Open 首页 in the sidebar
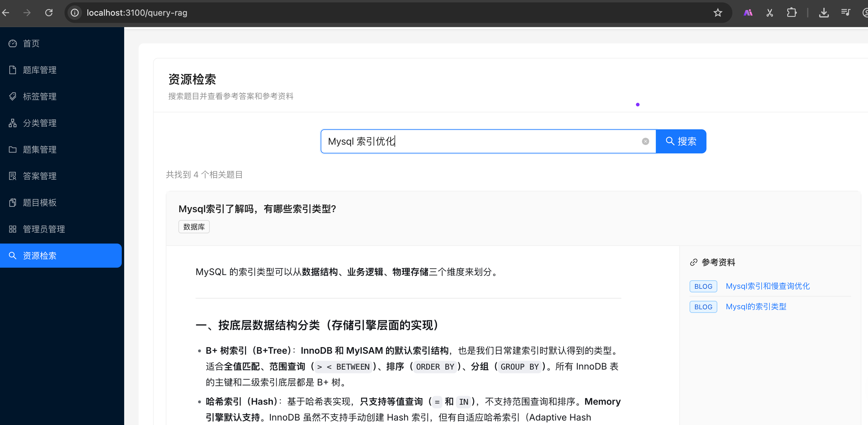Screen dimensions: 868x425 pos(61,43)
